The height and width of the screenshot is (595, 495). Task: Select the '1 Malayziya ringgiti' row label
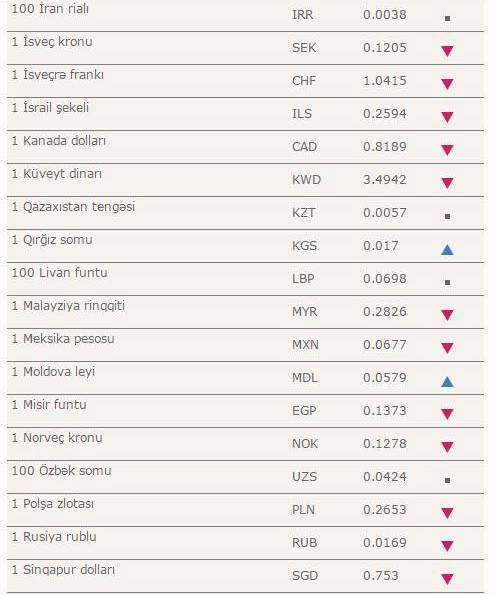(68, 306)
